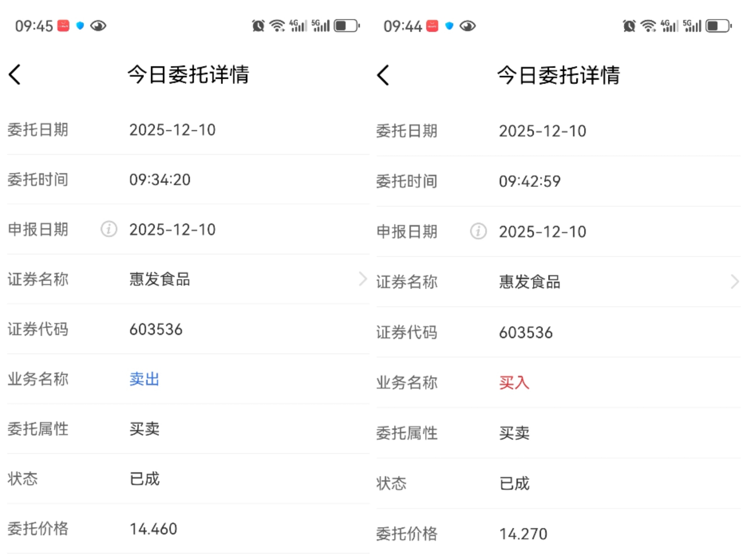Tap back arrow on right order screen

point(383,75)
